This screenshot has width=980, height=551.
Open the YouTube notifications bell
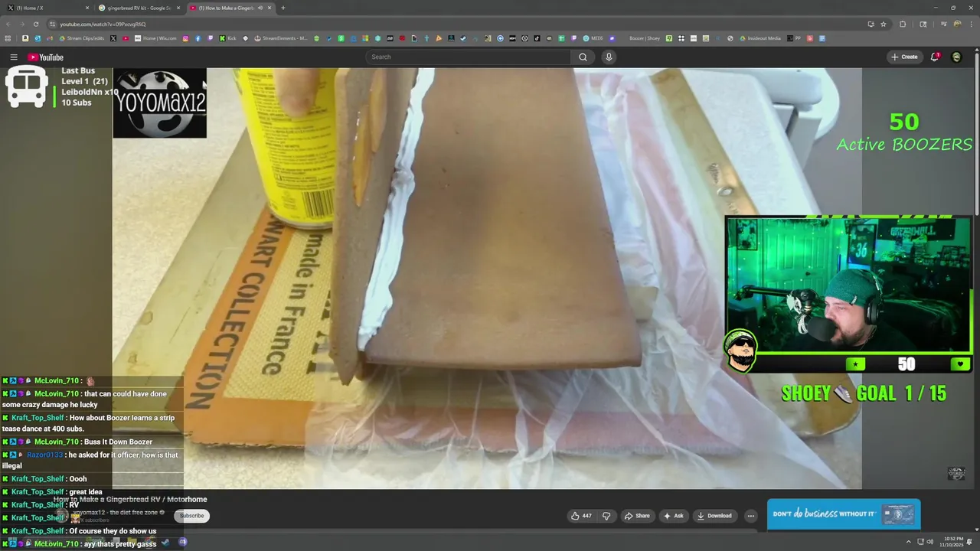point(935,57)
